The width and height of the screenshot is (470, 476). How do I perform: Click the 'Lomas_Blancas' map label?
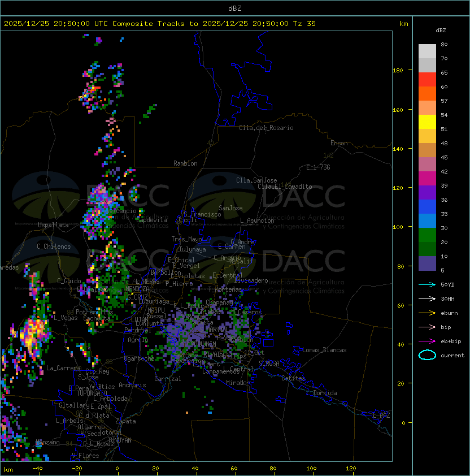[324, 350]
